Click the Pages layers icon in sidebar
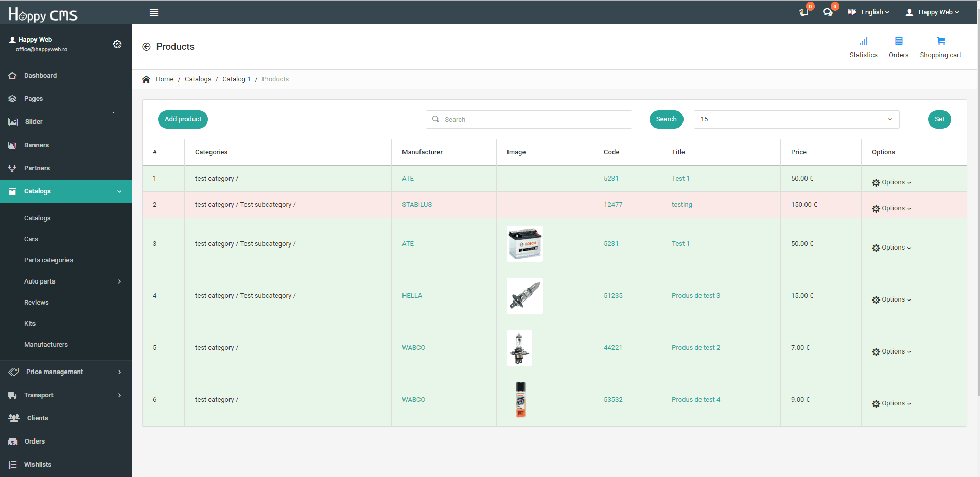 12,99
